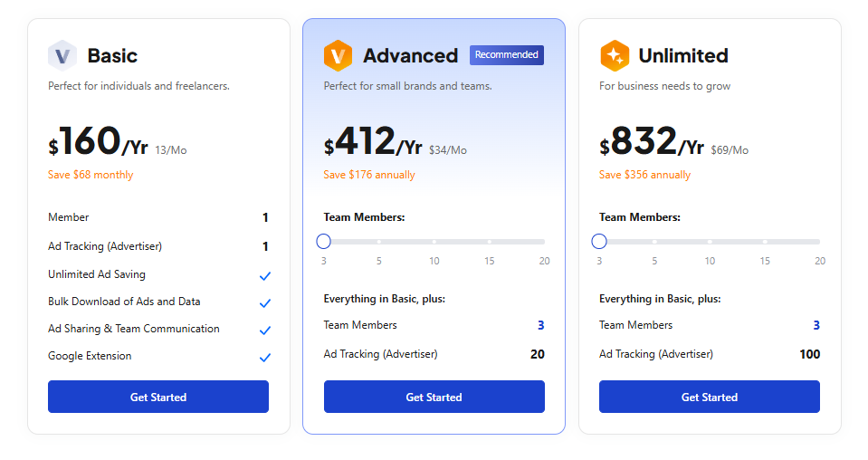Click the Unlimited plan slider handle at 3
The height and width of the screenshot is (460, 868).
click(599, 242)
